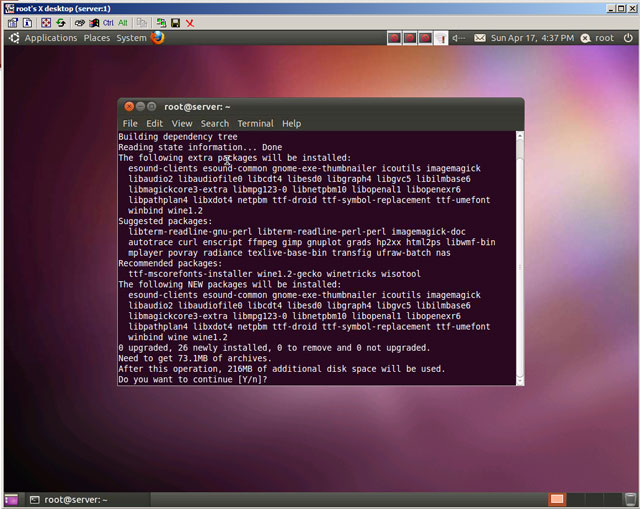Click the 'Suggested packages:' line
This screenshot has height=509, width=640.
(x=165, y=221)
